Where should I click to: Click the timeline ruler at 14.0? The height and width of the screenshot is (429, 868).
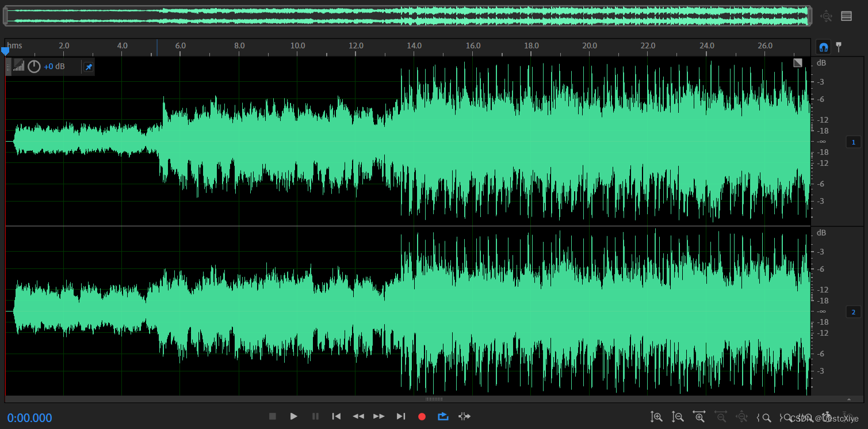[x=414, y=45]
